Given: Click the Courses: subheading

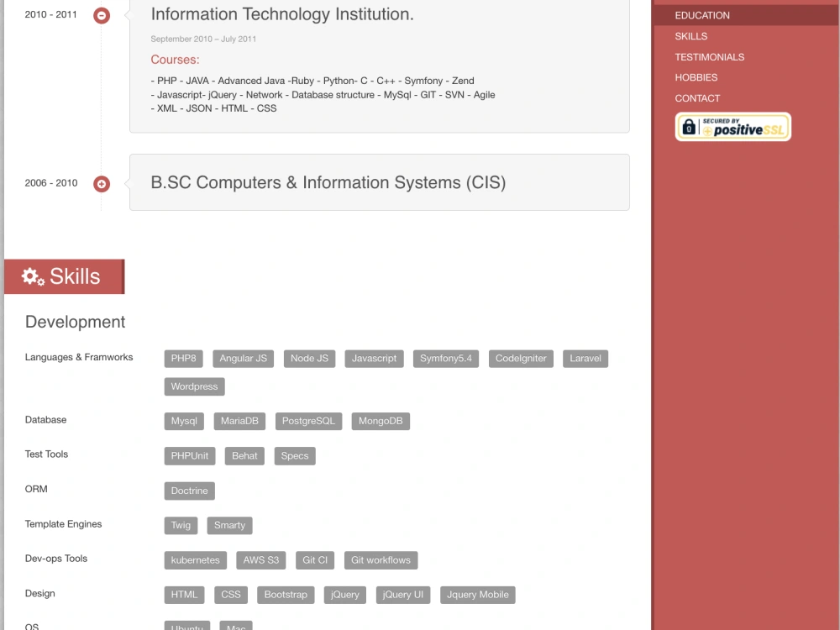Looking at the screenshot, I should [175, 60].
